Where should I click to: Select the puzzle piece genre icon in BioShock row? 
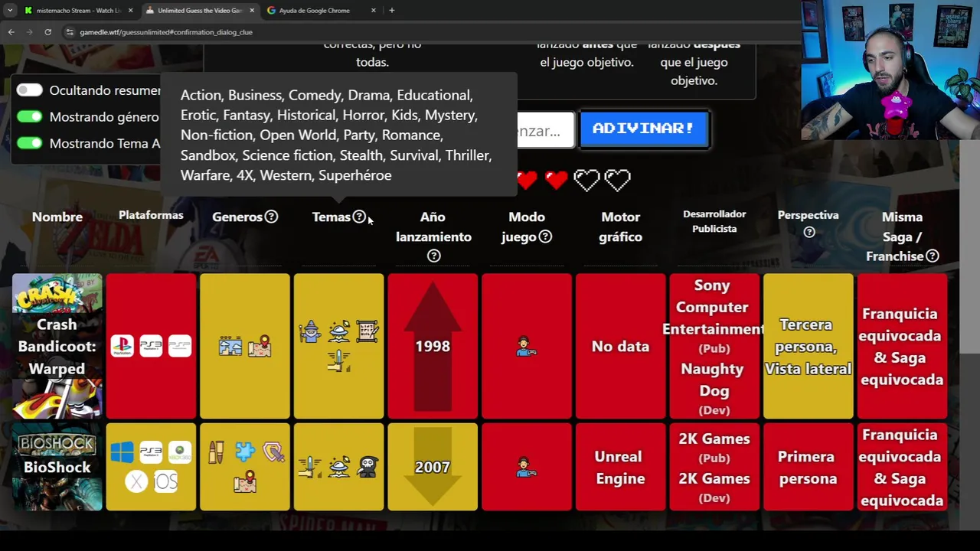pyautogui.click(x=245, y=452)
